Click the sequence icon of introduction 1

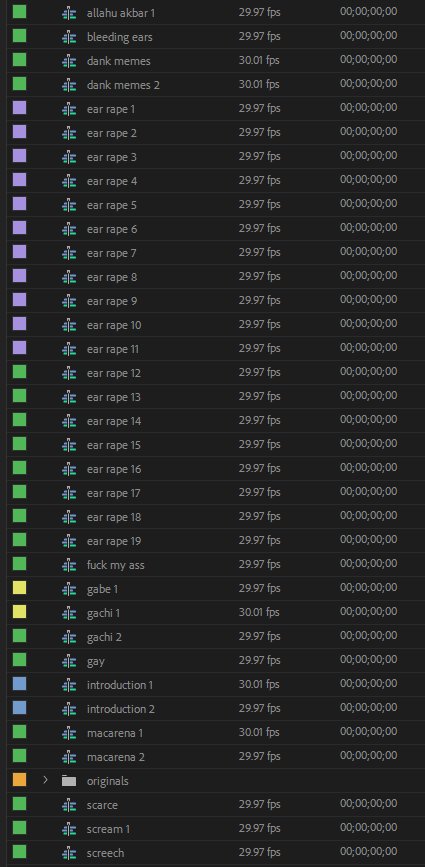(69, 685)
